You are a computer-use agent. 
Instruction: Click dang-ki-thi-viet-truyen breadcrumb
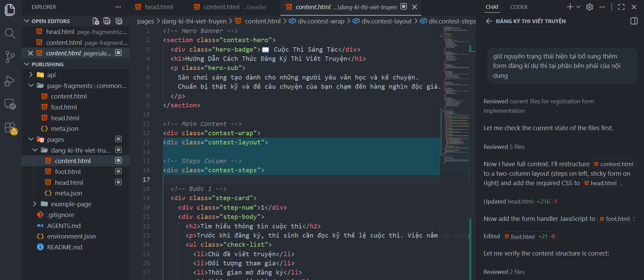[x=194, y=21]
